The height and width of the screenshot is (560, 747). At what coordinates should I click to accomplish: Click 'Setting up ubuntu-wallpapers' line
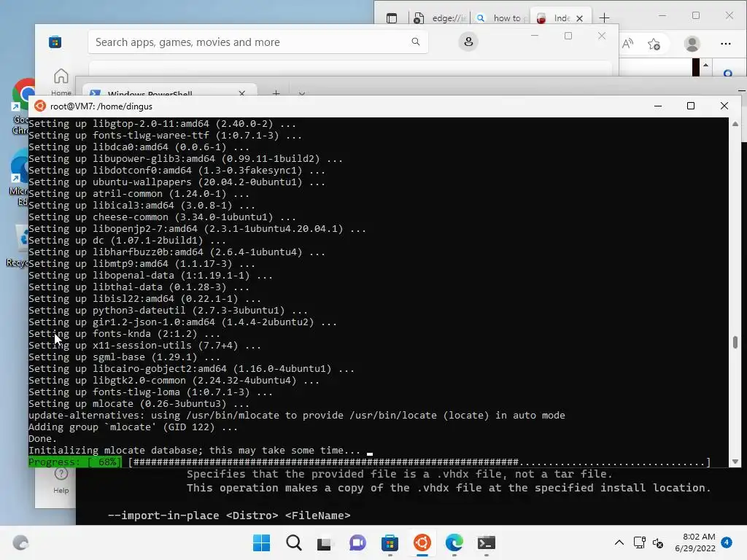[177, 182]
